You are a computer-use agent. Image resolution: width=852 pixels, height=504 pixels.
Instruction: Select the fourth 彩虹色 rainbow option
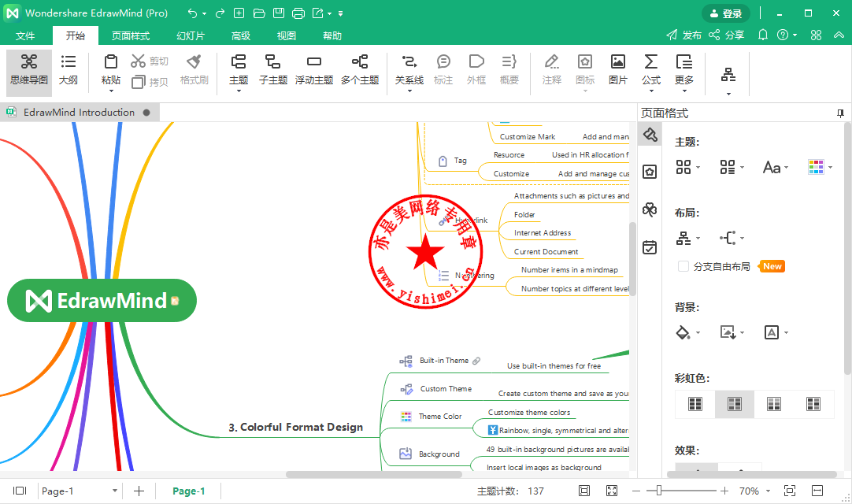coord(813,404)
